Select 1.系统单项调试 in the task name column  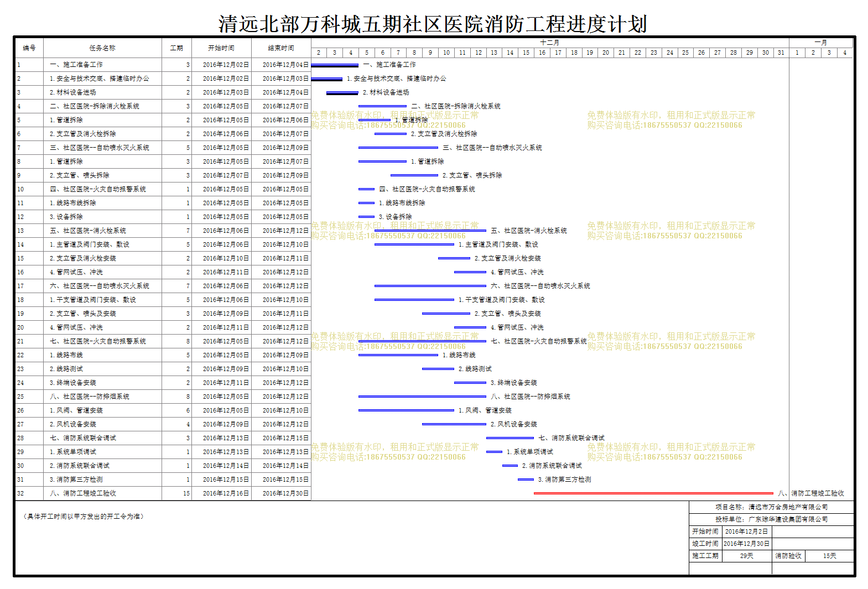coord(73,452)
